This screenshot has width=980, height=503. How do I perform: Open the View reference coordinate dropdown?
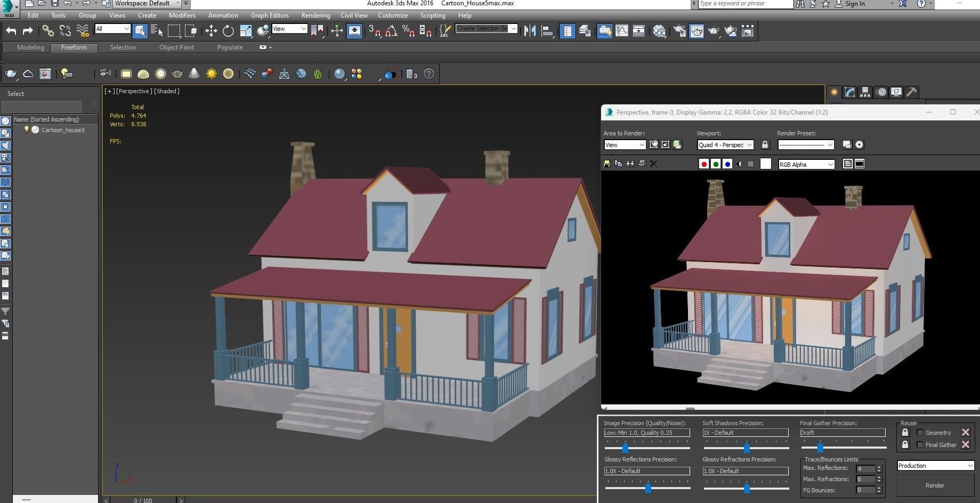[x=289, y=29]
